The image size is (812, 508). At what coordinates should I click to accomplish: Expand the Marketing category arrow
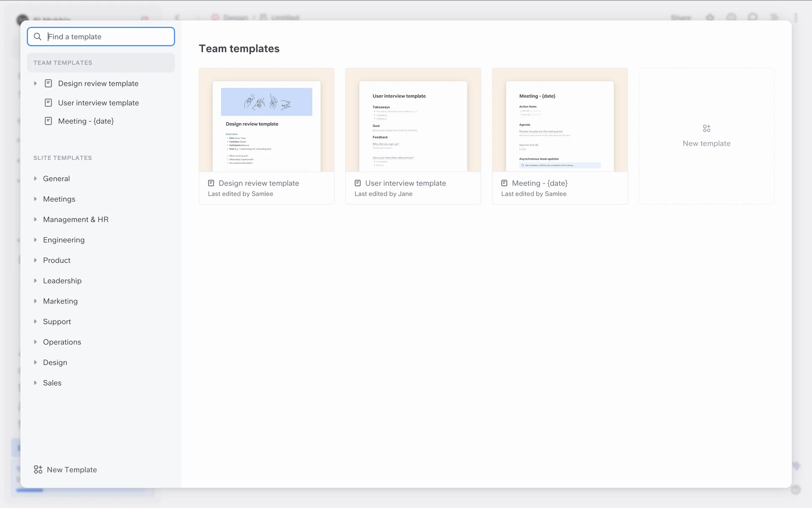tap(36, 301)
